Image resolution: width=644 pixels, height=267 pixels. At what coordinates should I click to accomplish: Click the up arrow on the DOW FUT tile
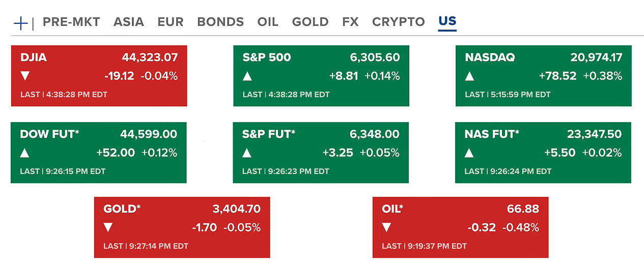24,153
